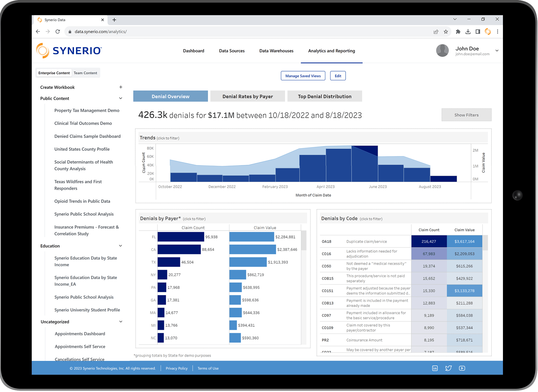Toggle the browser side panel icon
This screenshot has height=392, width=538.
click(x=478, y=32)
